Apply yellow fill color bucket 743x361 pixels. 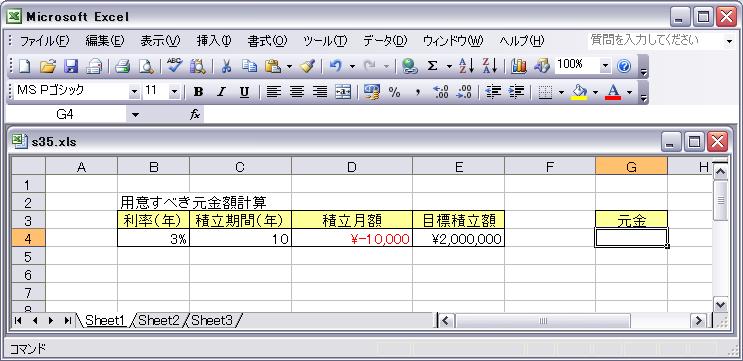tap(579, 92)
